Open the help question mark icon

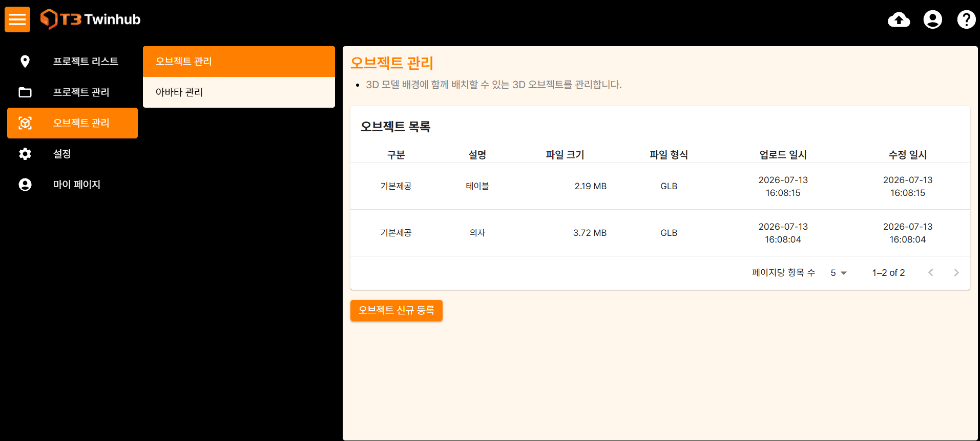pyautogui.click(x=966, y=19)
